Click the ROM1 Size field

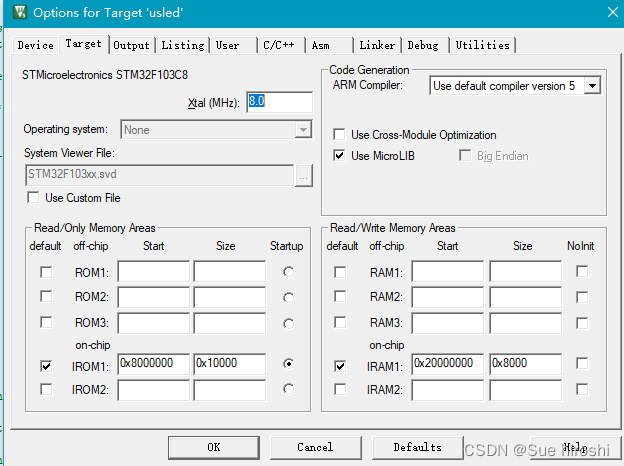(x=230, y=272)
